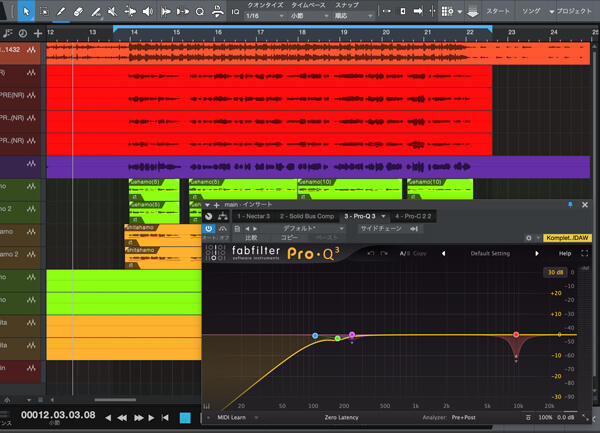The height and width of the screenshot is (433, 600).
Task: Click the Pro-Q 3 output options icon
Action: pos(528,418)
